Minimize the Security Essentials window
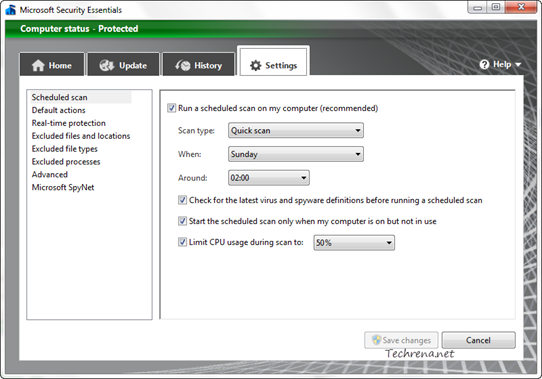 pos(478,7)
